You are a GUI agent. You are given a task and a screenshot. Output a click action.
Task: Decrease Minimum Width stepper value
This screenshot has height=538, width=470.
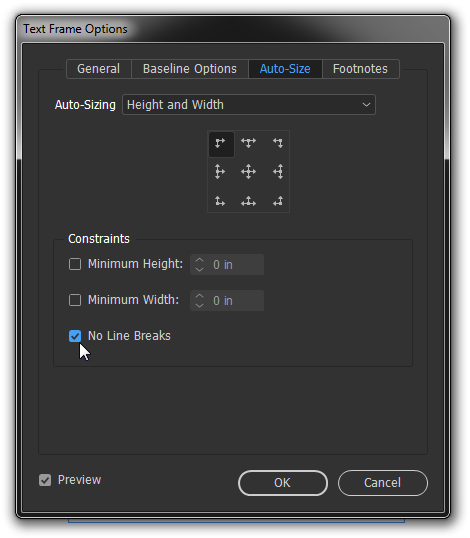point(199,305)
